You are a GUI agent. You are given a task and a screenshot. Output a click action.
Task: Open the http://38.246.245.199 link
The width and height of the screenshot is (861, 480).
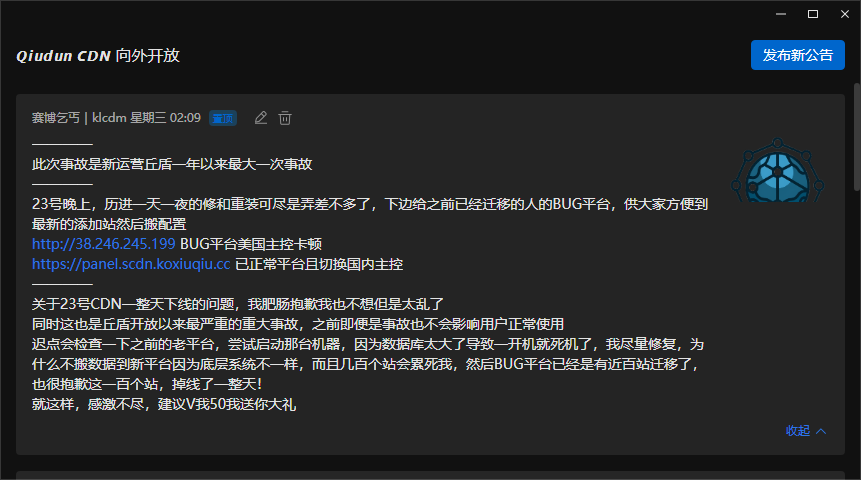click(x=104, y=244)
